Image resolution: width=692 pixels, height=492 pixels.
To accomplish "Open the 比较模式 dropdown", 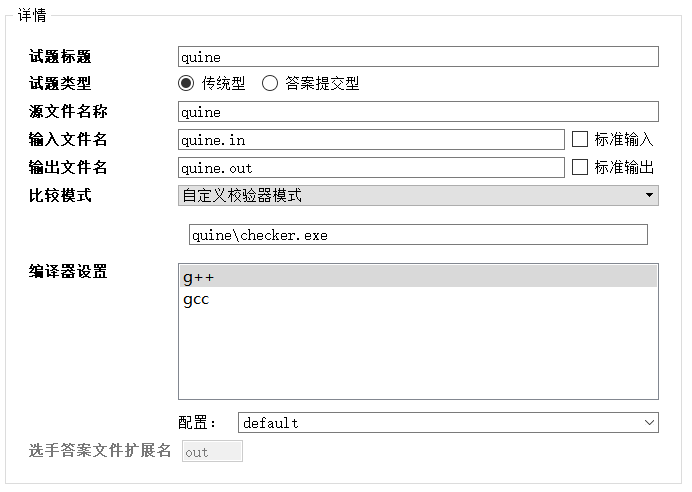I will (x=418, y=195).
